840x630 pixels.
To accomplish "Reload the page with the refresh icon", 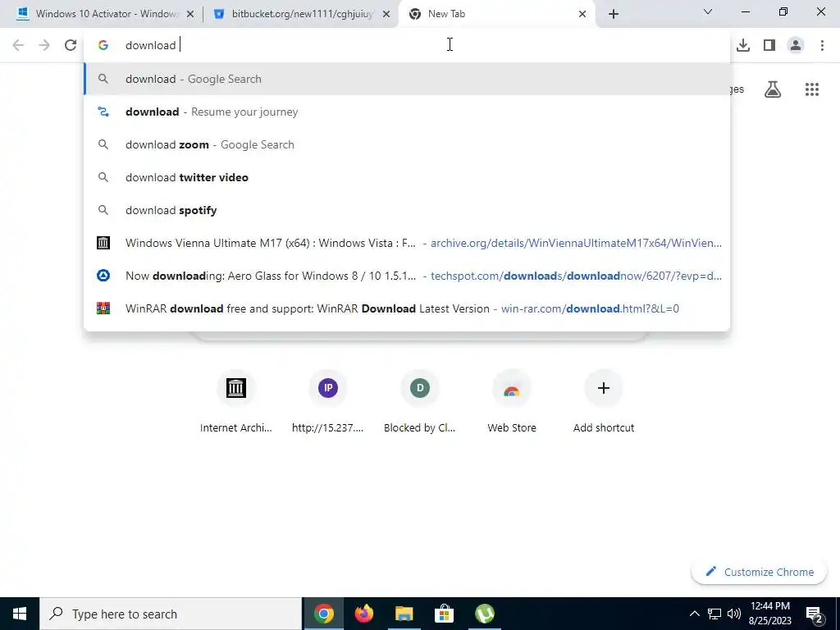I will click(71, 45).
